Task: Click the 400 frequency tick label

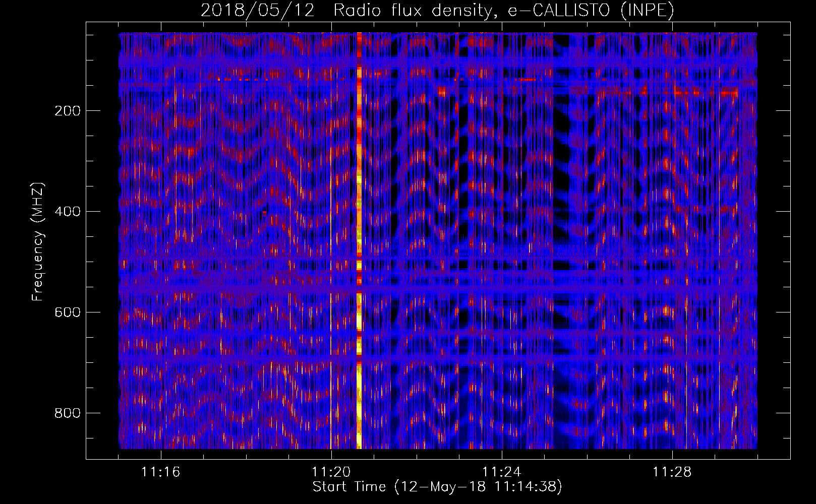Action: 68,212
